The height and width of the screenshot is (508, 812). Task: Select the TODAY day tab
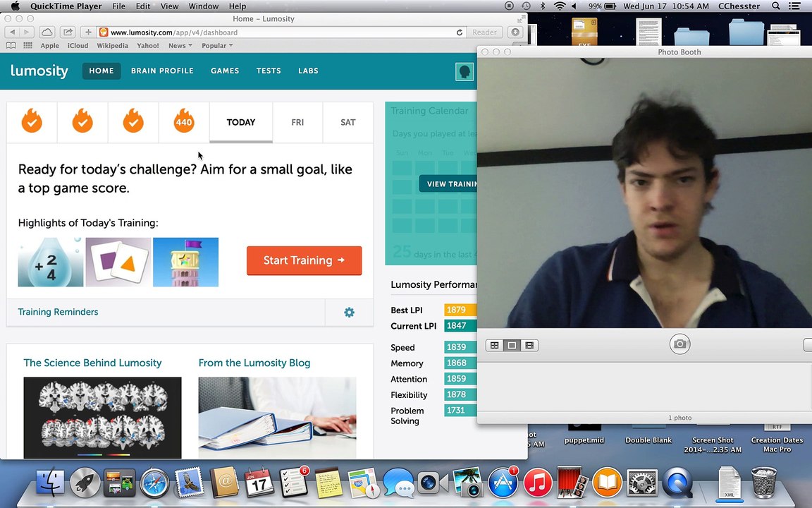pyautogui.click(x=241, y=122)
